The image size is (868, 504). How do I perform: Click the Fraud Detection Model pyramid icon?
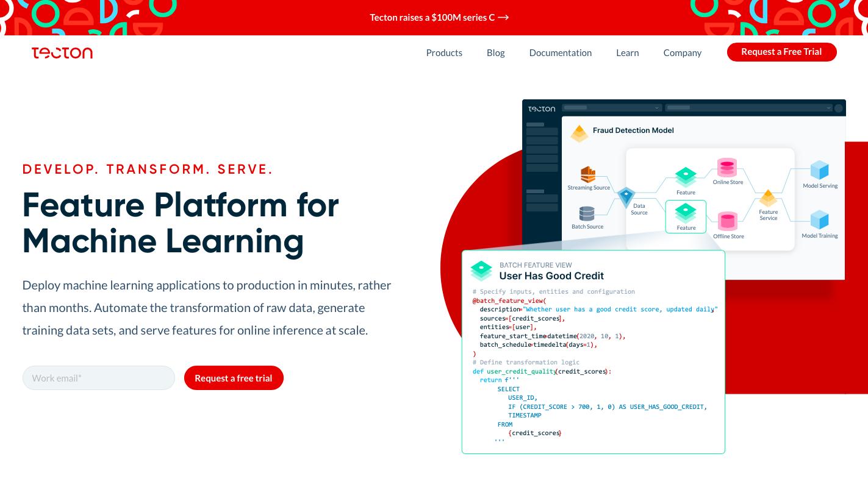tap(579, 132)
